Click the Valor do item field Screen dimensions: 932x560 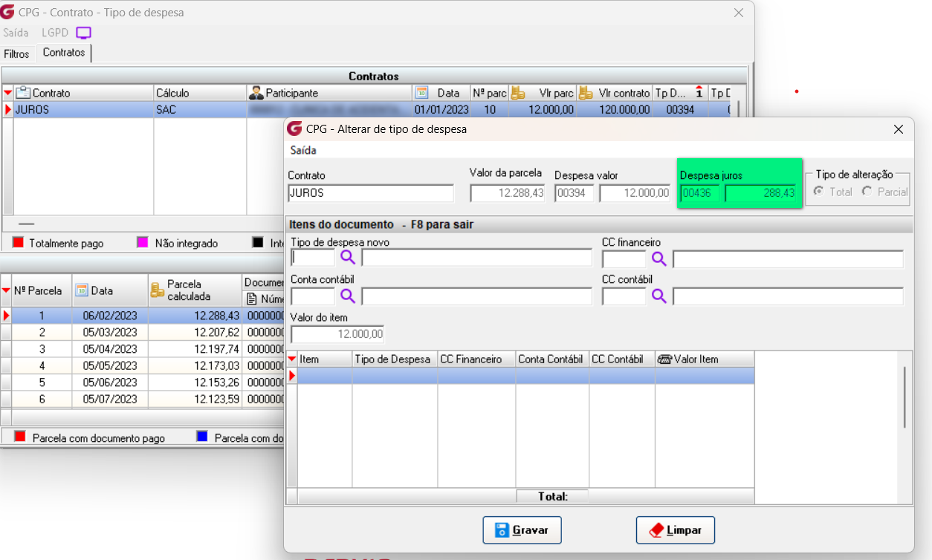337,334
